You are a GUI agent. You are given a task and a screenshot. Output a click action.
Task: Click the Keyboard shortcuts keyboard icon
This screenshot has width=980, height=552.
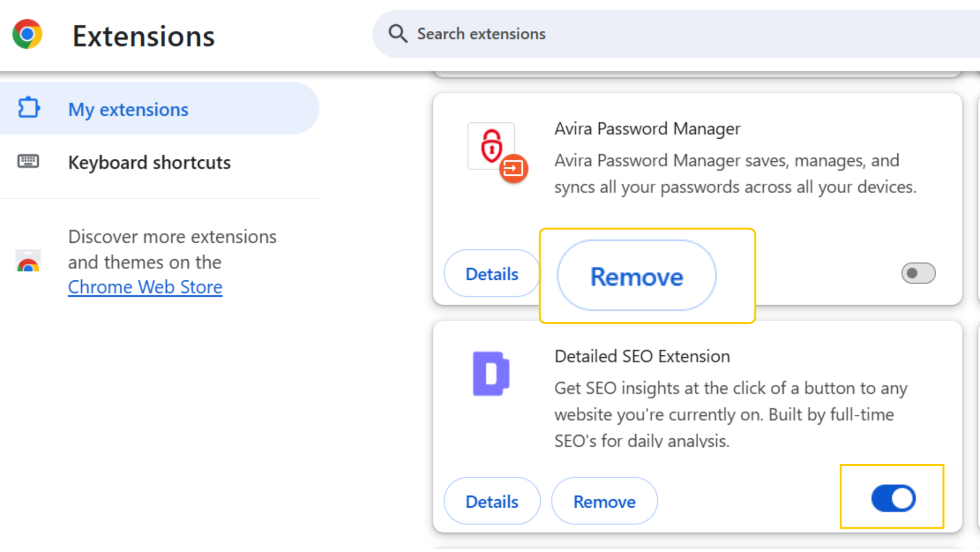28,162
